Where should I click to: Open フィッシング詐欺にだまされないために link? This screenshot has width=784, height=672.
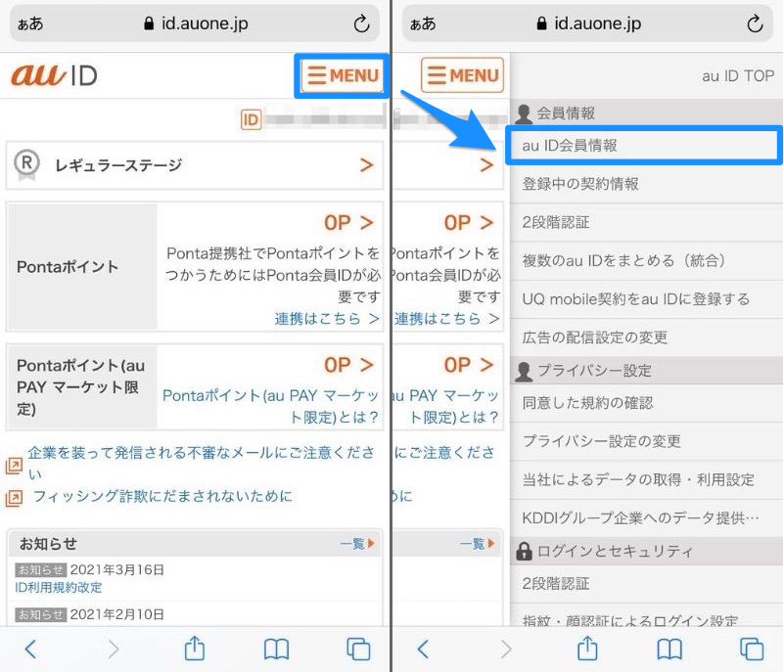[162, 496]
